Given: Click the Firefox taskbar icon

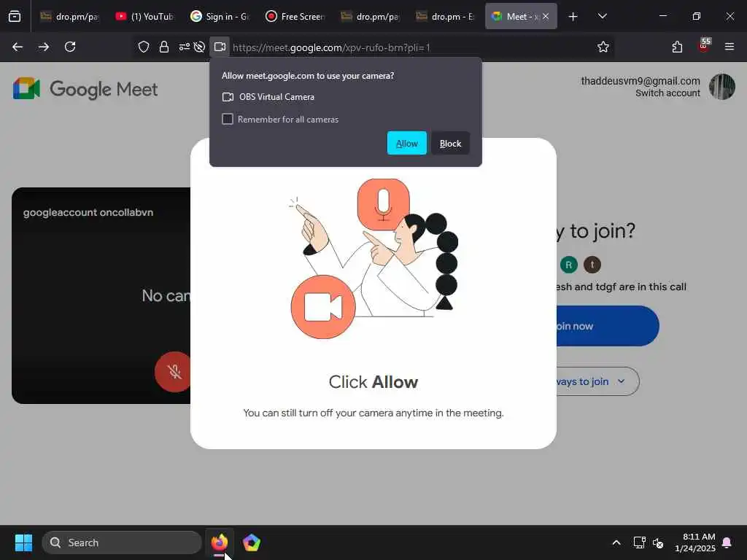Looking at the screenshot, I should click(x=219, y=542).
